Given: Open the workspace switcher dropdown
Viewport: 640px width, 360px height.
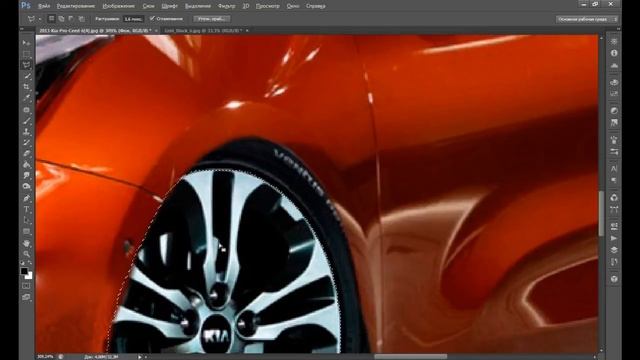Looking at the screenshot, I should tap(587, 19).
